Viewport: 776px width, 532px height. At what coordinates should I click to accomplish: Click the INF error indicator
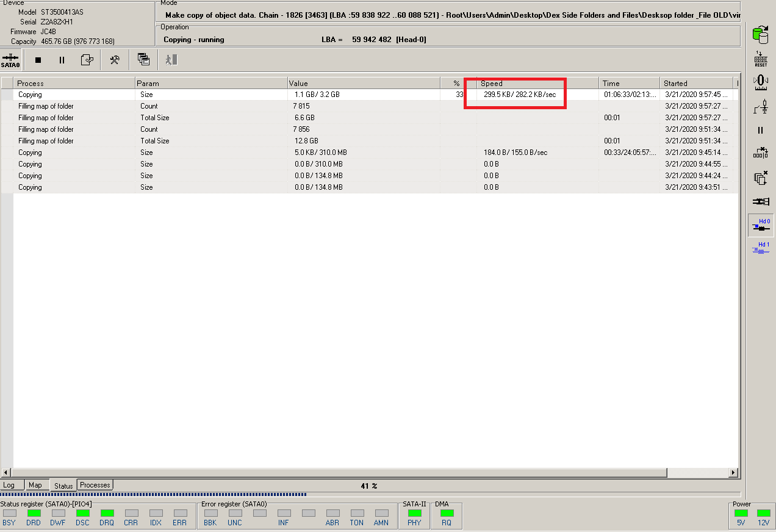click(284, 513)
